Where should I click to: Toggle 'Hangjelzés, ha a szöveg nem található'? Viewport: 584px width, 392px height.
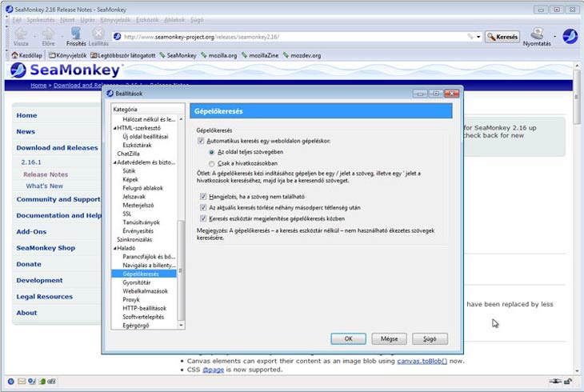pyautogui.click(x=203, y=196)
